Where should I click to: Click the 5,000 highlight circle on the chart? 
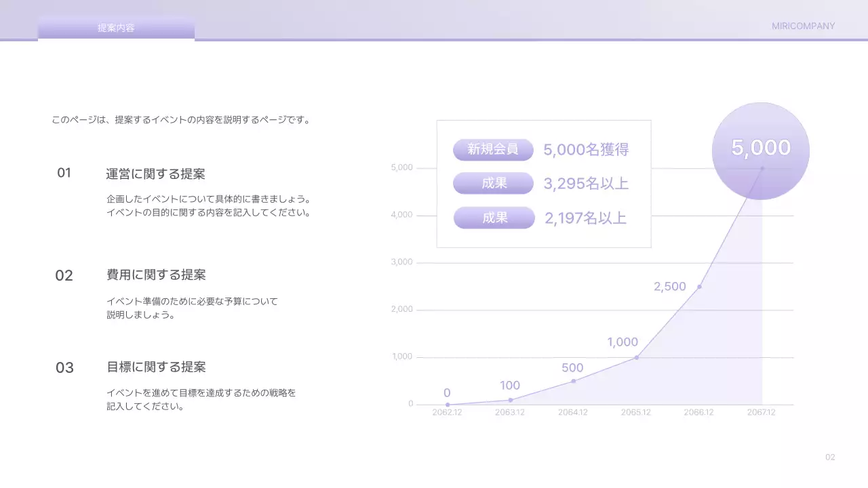[760, 148]
